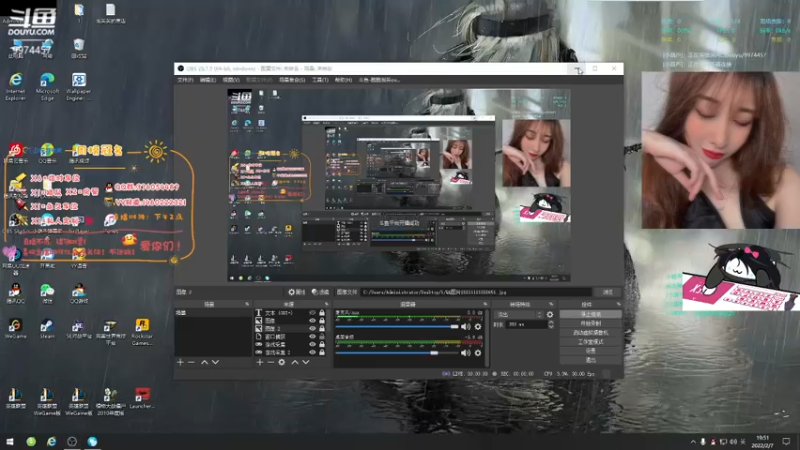Toggle eye for 游戏采集 source
This screenshot has width=800, height=450.
312,344
